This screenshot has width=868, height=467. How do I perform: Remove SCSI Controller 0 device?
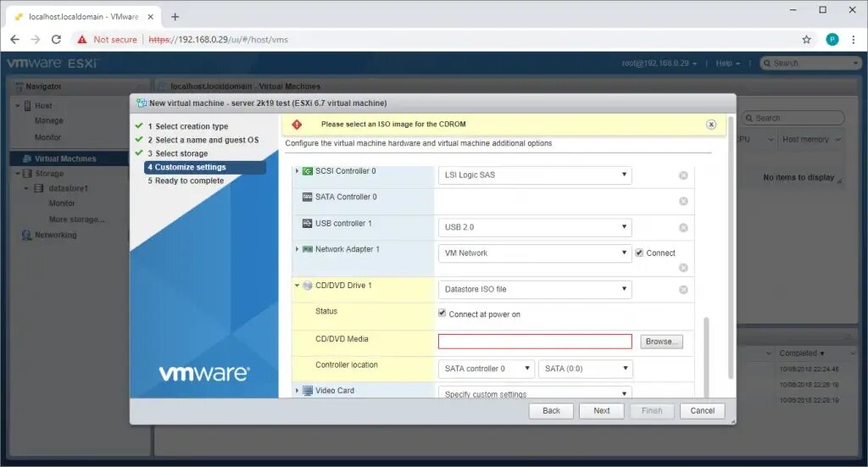(x=683, y=175)
